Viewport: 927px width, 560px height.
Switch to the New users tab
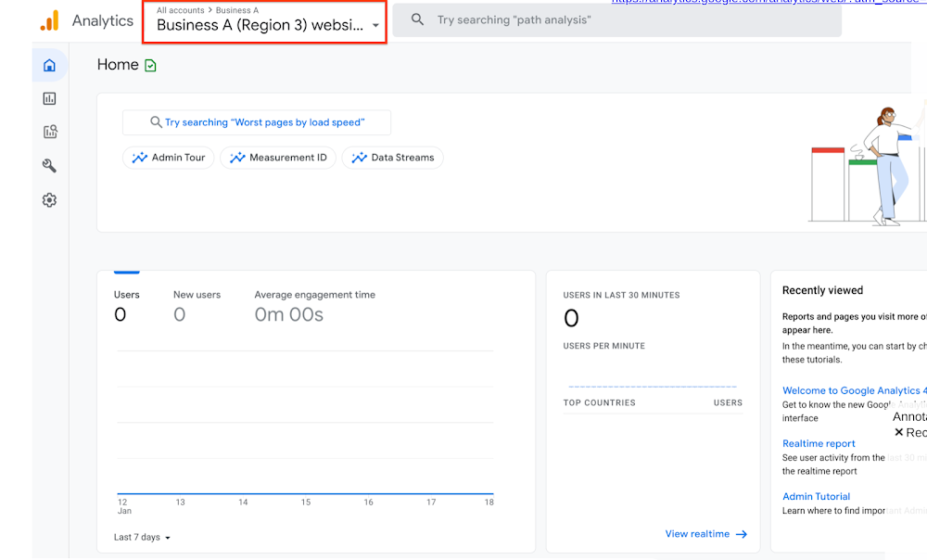coord(197,295)
